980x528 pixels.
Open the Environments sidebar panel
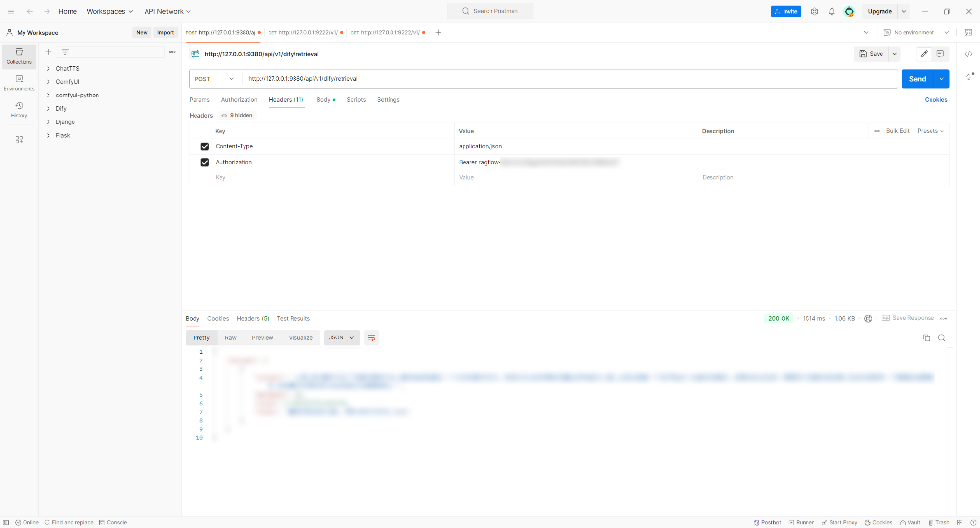click(x=19, y=82)
